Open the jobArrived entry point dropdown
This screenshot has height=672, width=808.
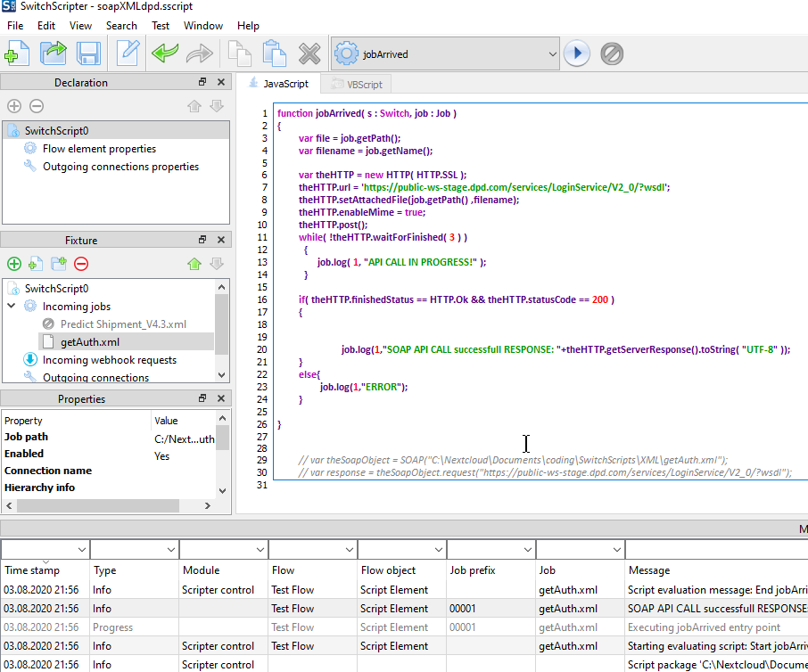(552, 53)
